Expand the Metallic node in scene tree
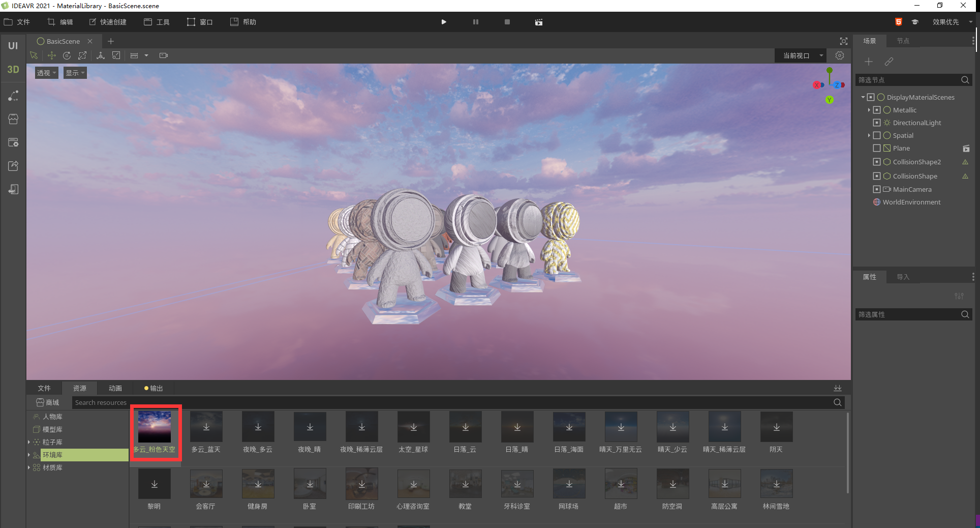 [869, 110]
